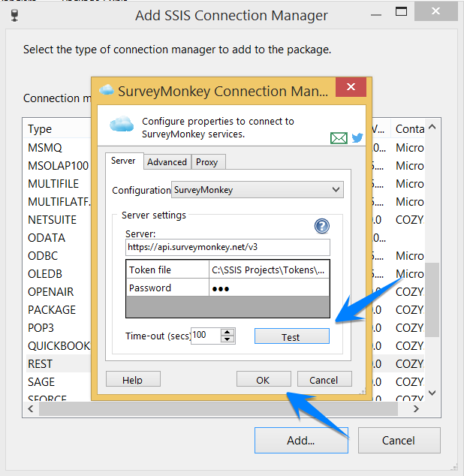Click the Time-out seconds field
Image resolution: width=464 pixels, height=476 pixels.
coord(206,336)
